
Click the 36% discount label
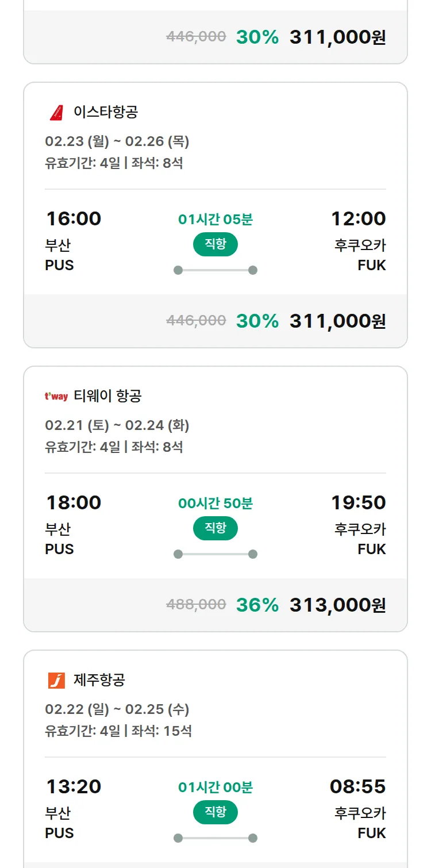(x=257, y=605)
